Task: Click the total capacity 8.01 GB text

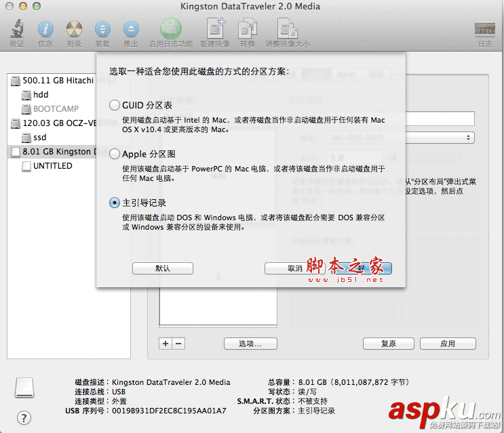Action: [x=353, y=382]
